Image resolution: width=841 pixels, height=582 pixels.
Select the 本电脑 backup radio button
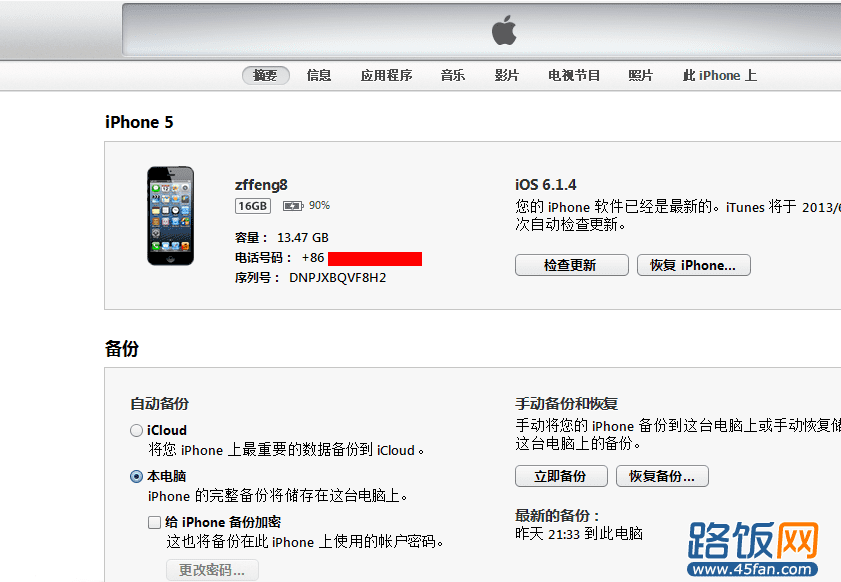(136, 476)
